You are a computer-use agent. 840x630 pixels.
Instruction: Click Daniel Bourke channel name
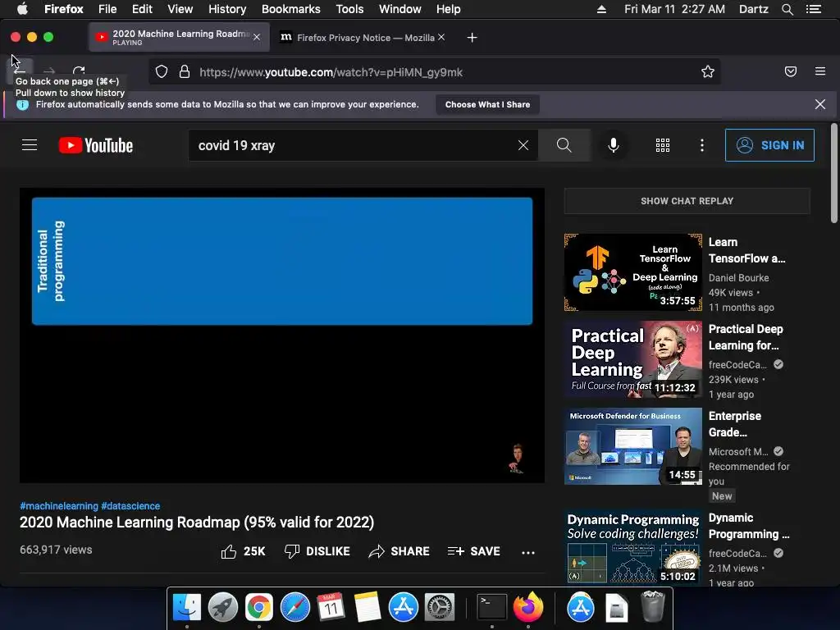coord(738,277)
